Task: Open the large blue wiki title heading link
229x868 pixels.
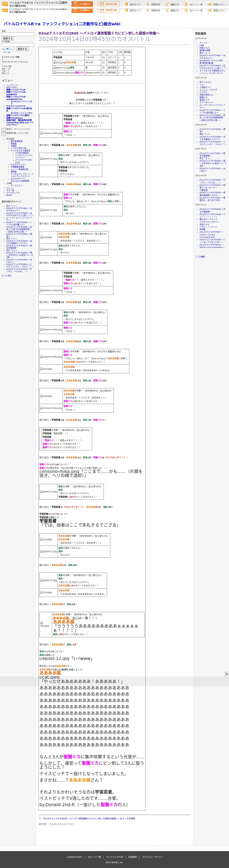Action: coord(62,24)
